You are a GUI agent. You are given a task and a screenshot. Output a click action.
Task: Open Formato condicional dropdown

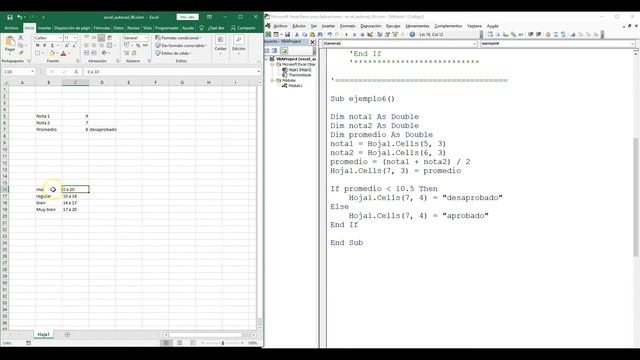(x=179, y=38)
